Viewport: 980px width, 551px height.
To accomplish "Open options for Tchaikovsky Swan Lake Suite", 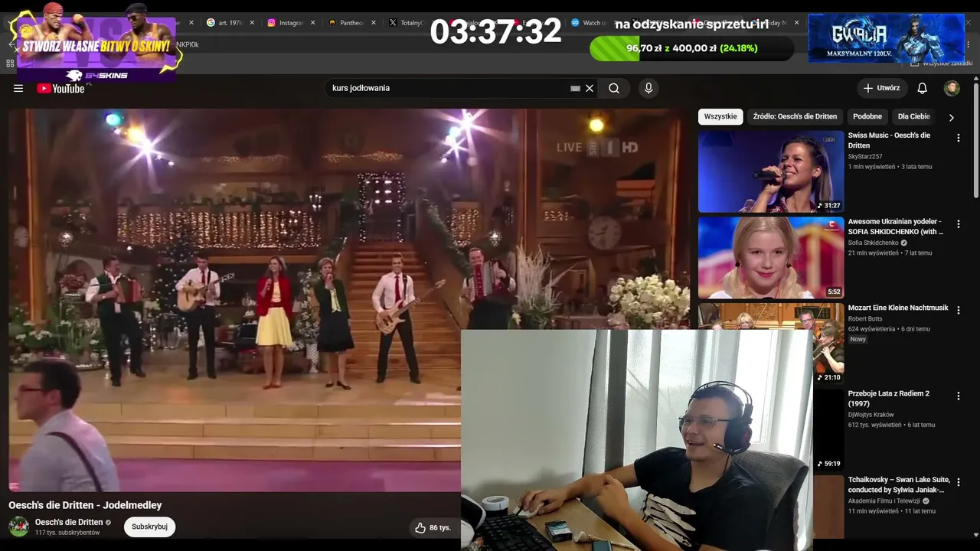I will click(x=958, y=482).
